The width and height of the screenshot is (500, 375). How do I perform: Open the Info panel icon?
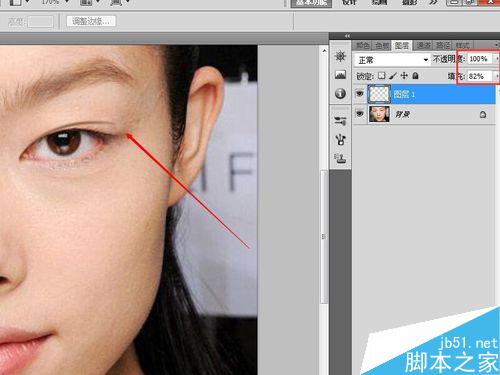pyautogui.click(x=340, y=93)
